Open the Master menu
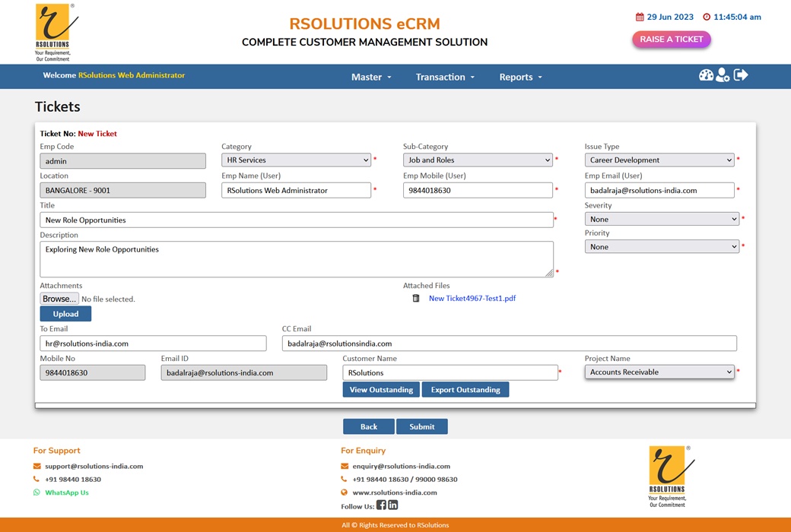This screenshot has height=532, width=791. click(371, 77)
